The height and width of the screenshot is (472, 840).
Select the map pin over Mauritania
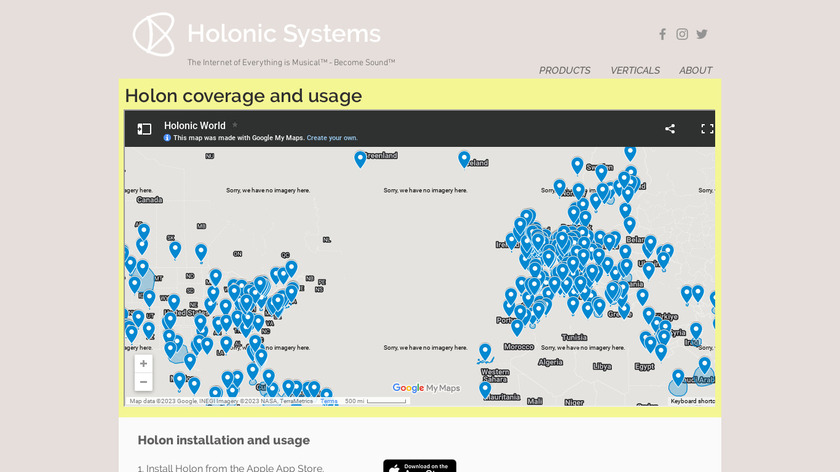pyautogui.click(x=485, y=389)
